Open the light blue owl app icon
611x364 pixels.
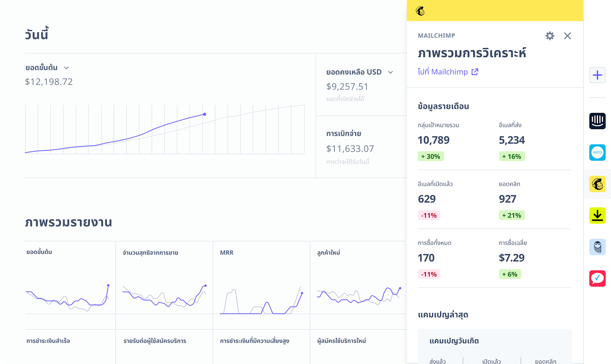(597, 247)
